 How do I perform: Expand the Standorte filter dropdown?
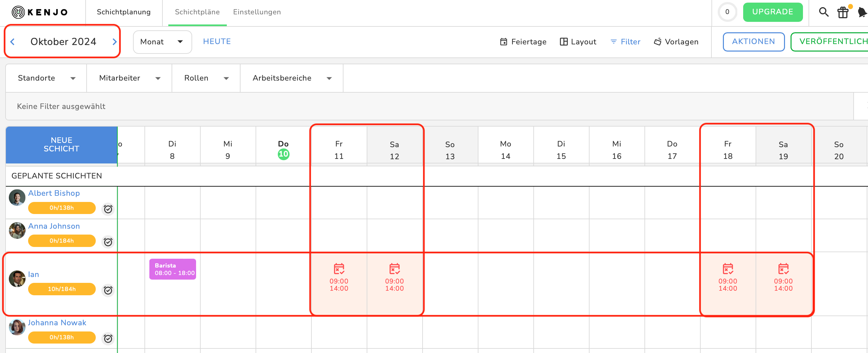point(46,78)
